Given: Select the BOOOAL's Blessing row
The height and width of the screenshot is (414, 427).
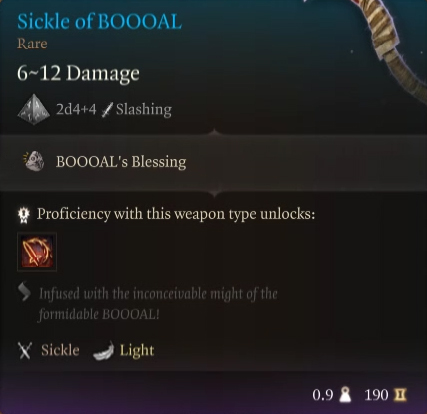Looking at the screenshot, I should [x=213, y=162].
